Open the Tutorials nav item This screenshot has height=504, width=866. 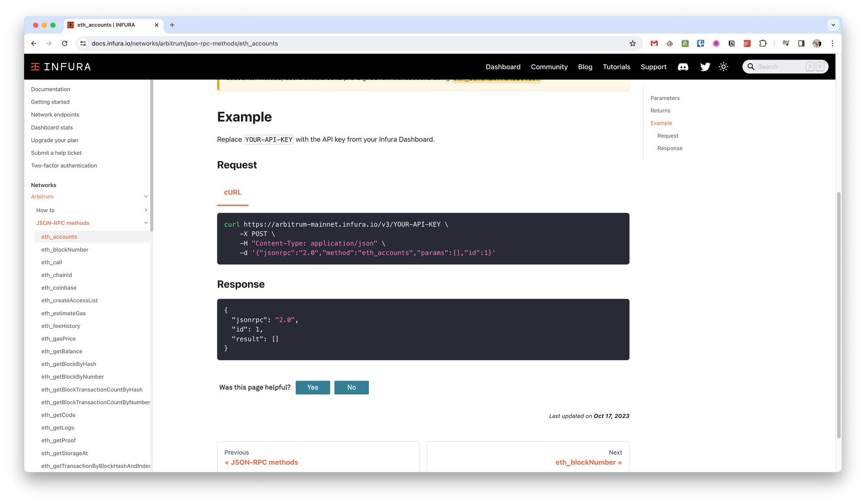616,67
